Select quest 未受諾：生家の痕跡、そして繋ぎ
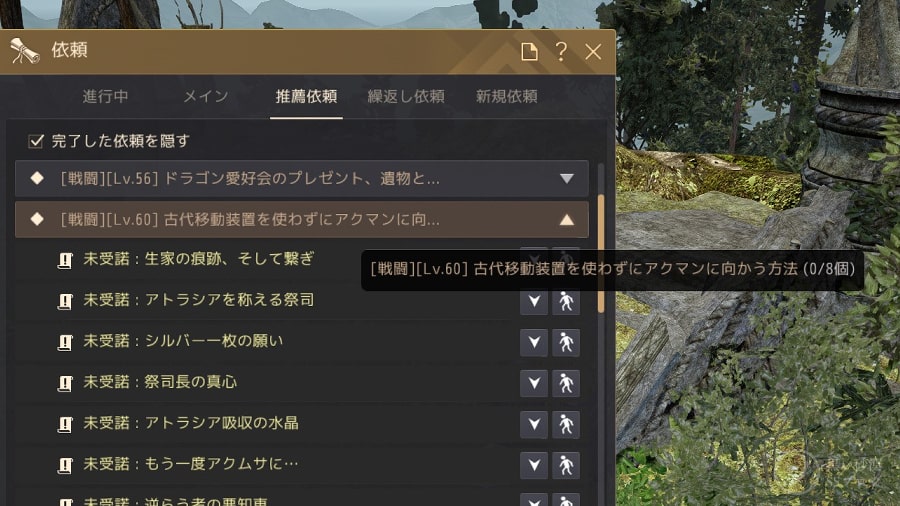Viewport: 900px width, 506px height. (199, 259)
